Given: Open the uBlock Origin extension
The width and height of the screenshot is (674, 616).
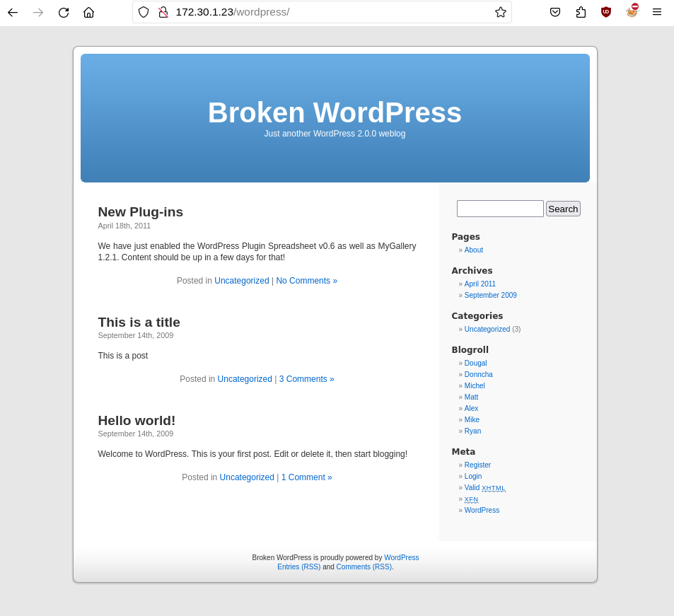Looking at the screenshot, I should click(x=605, y=12).
